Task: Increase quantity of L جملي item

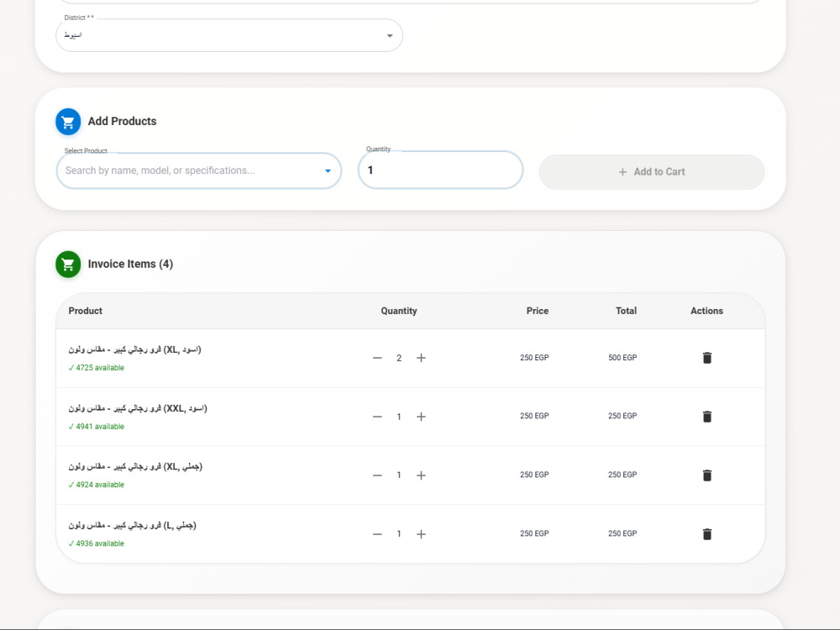Action: [421, 534]
